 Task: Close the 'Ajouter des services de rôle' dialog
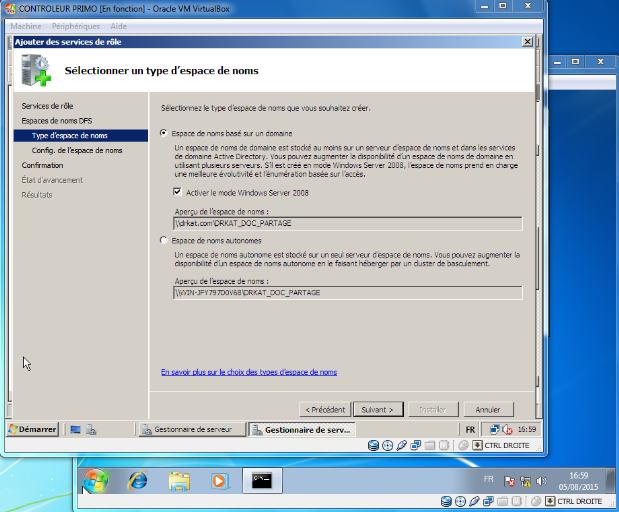527,42
